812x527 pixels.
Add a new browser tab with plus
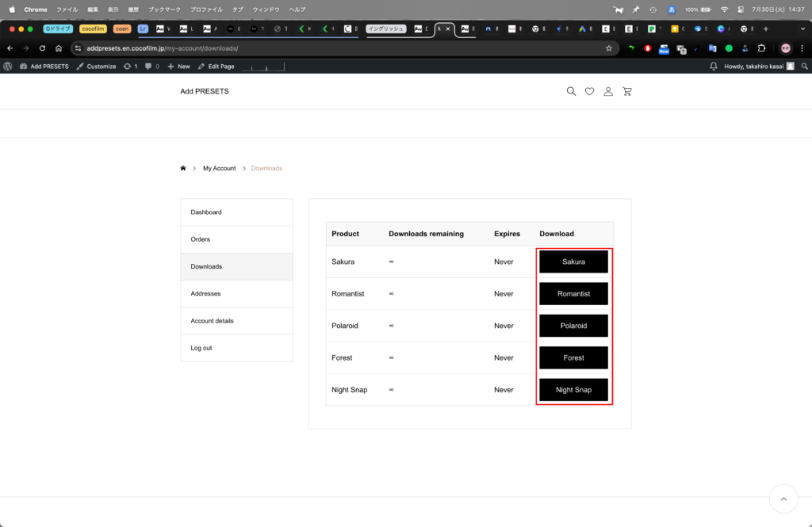(x=766, y=29)
